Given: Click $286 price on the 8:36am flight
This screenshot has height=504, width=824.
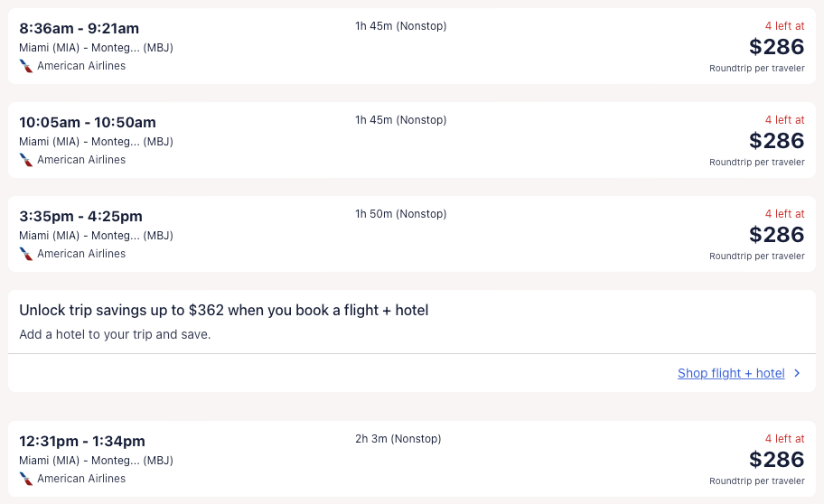Looking at the screenshot, I should click(776, 47).
